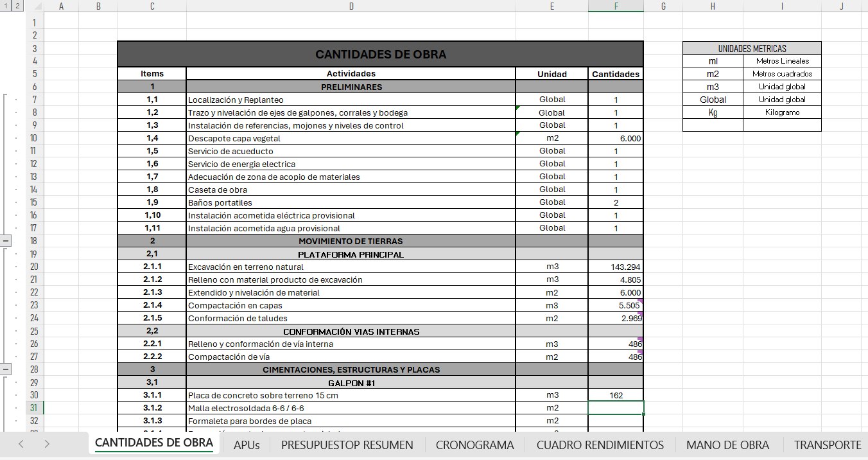Open the TRANSPORTE sheet tab
Image resolution: width=868 pixels, height=460 pixels.
[x=828, y=445]
